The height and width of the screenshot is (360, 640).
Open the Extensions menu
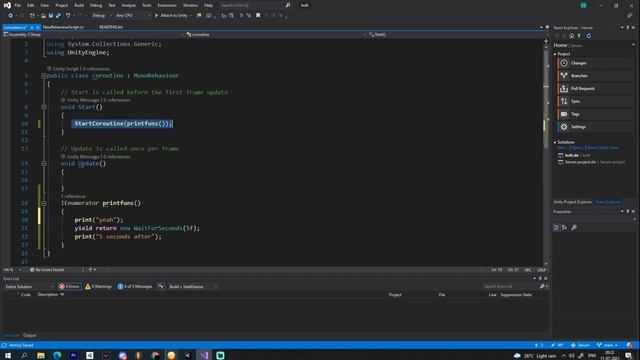pos(167,5)
